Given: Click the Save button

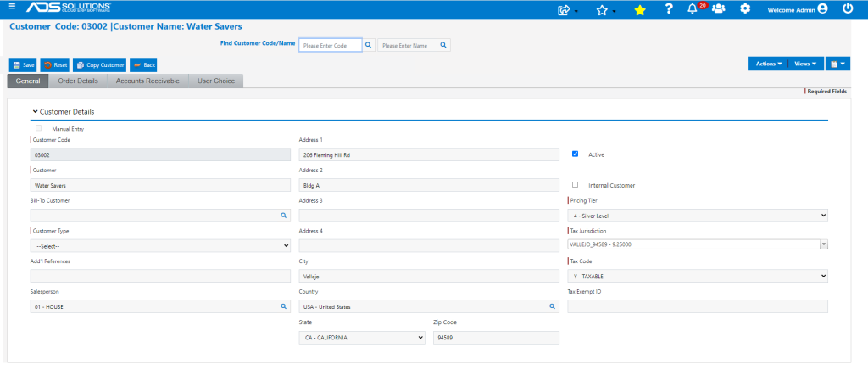Looking at the screenshot, I should pyautogui.click(x=23, y=65).
